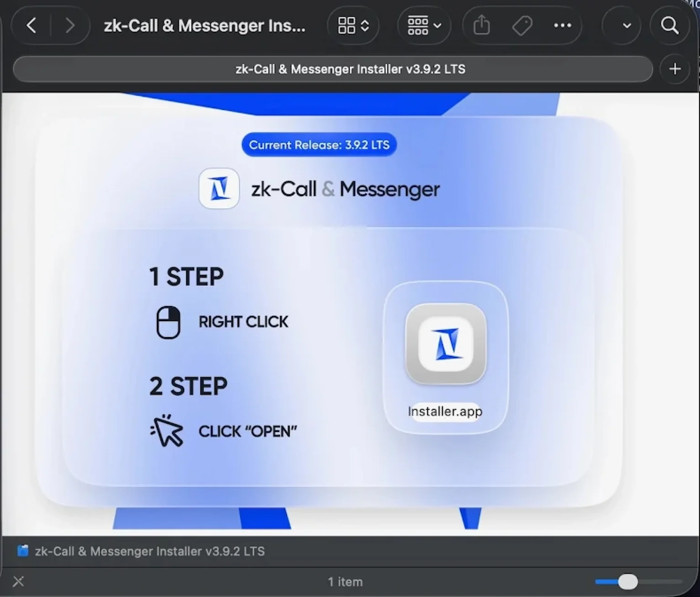Click the Current Release: 3.9.2 LTS badge
The image size is (700, 597).
(319, 145)
